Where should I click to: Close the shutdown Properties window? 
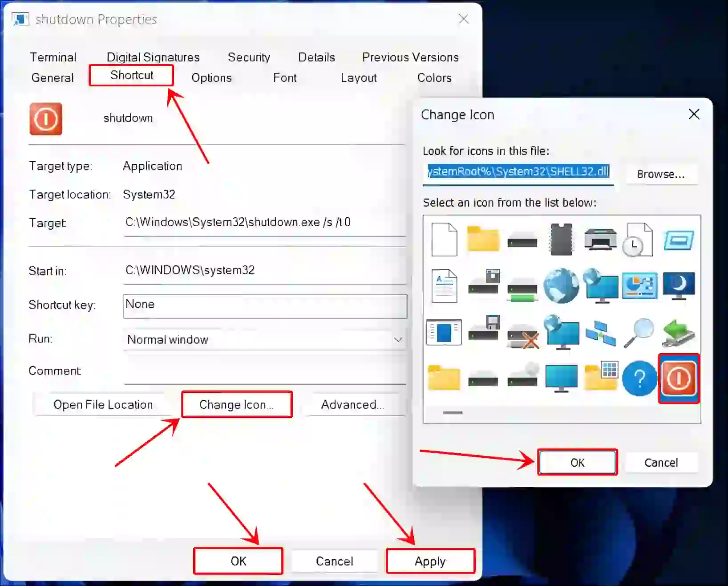tap(464, 19)
